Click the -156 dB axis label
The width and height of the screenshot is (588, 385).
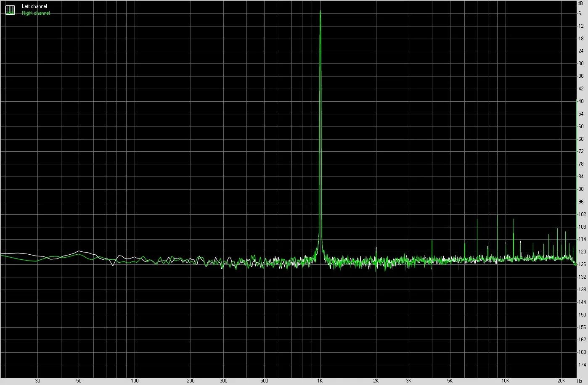[581, 327]
